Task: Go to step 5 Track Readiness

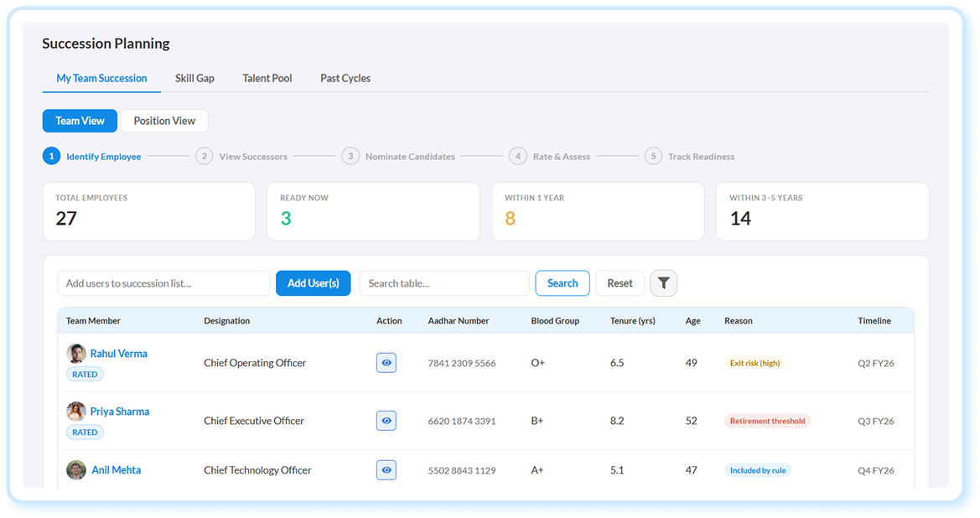Action: 689,156
